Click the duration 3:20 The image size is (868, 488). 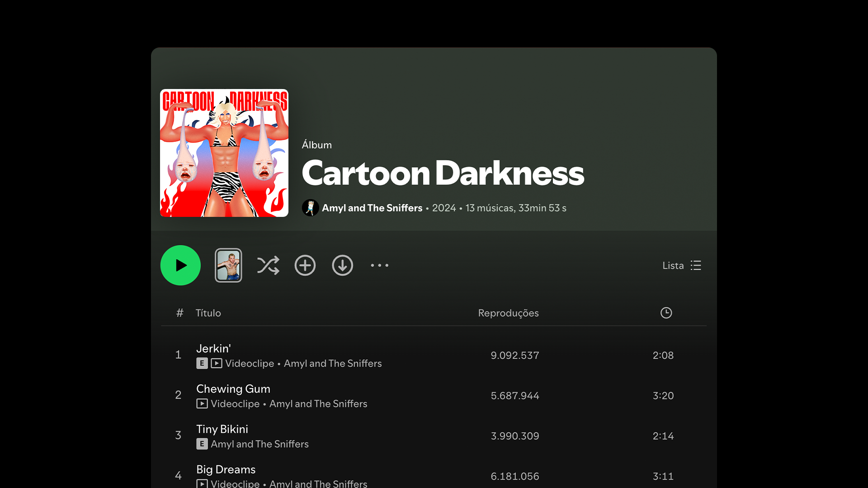coord(663,396)
